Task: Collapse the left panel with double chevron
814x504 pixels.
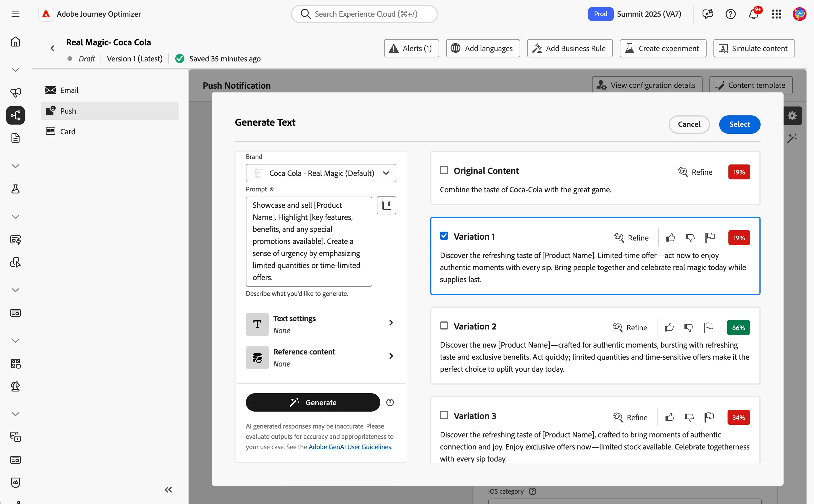Action: coord(168,490)
